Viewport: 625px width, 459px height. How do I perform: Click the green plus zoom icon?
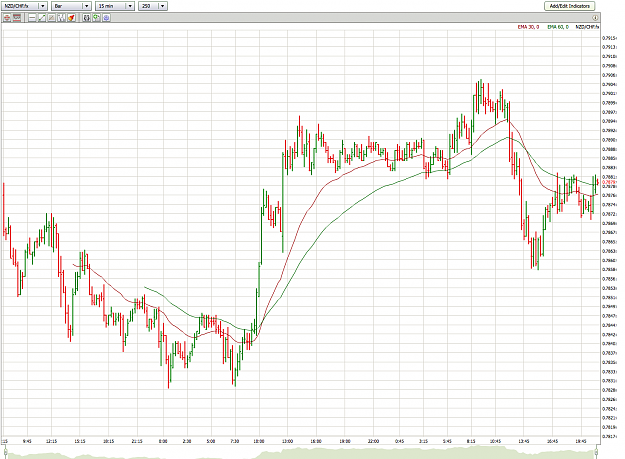[96, 18]
